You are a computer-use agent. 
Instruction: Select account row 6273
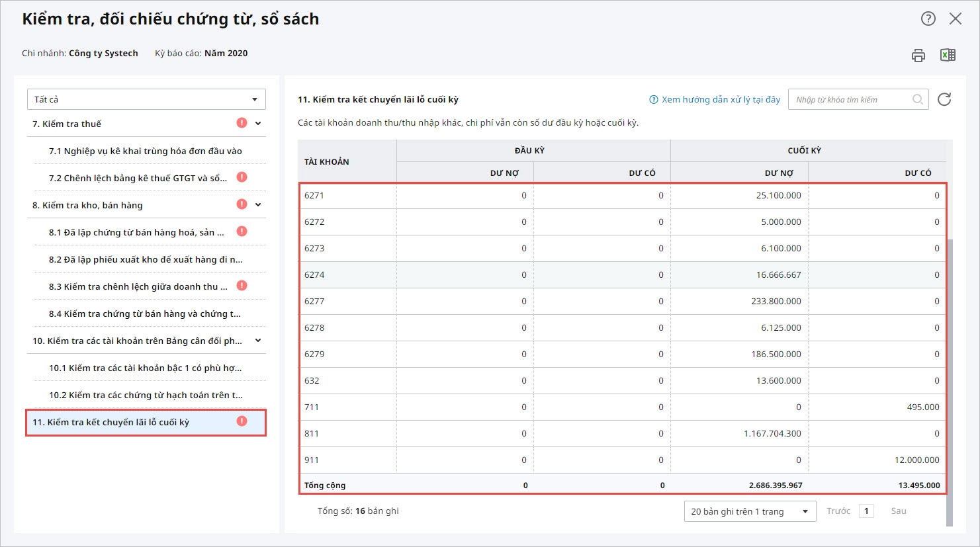point(622,248)
